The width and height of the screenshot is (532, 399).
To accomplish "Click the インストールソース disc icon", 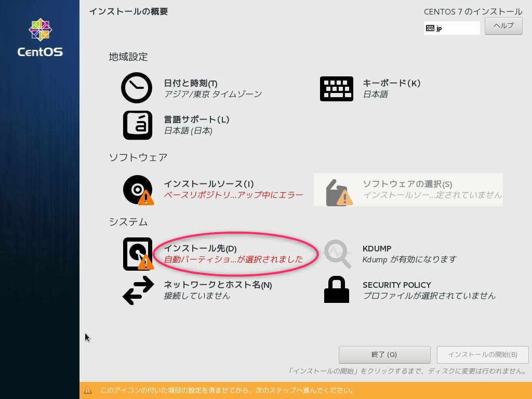I will coord(138,190).
